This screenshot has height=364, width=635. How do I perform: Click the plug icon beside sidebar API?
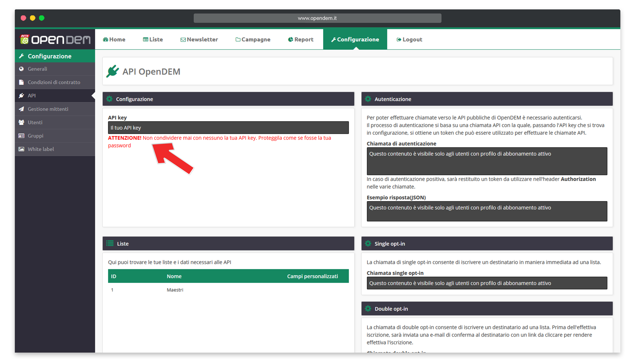[22, 95]
